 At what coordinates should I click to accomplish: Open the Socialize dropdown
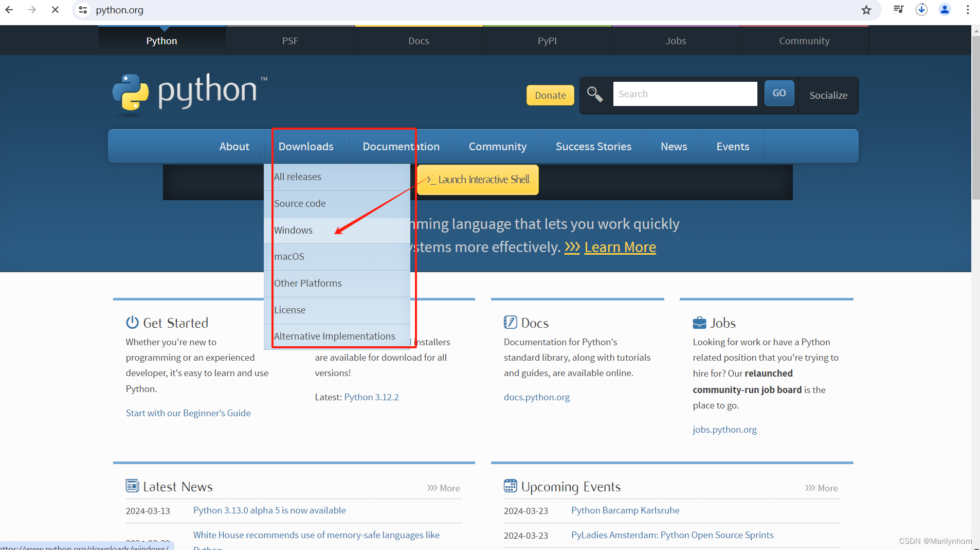[828, 95]
